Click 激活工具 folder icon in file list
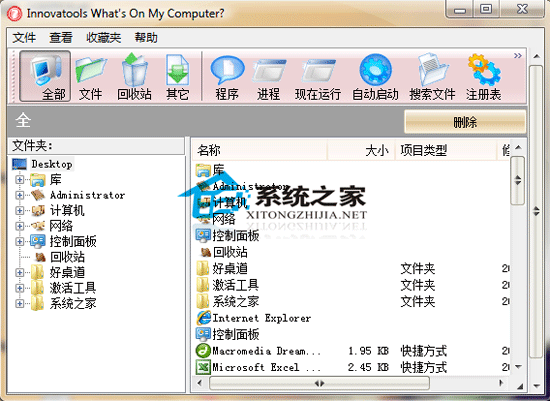Image resolution: width=550 pixels, height=401 pixels. click(203, 285)
